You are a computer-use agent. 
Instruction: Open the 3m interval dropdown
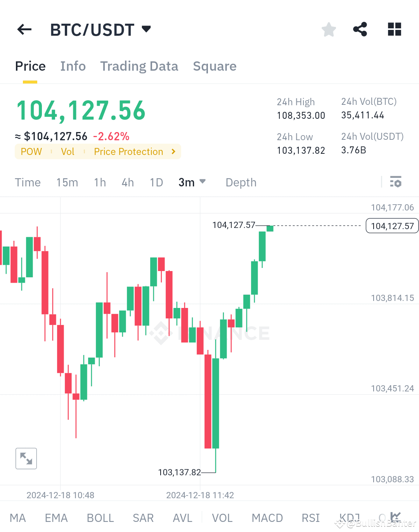(x=192, y=182)
